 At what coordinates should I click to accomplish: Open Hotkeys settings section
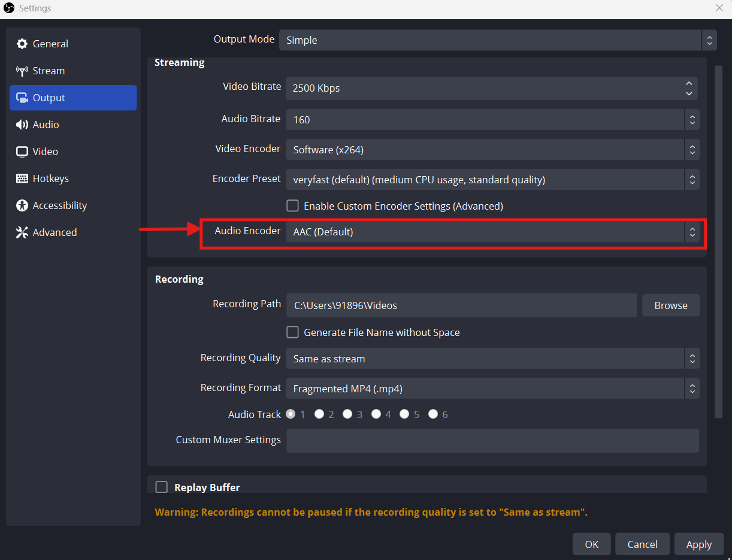pyautogui.click(x=73, y=178)
